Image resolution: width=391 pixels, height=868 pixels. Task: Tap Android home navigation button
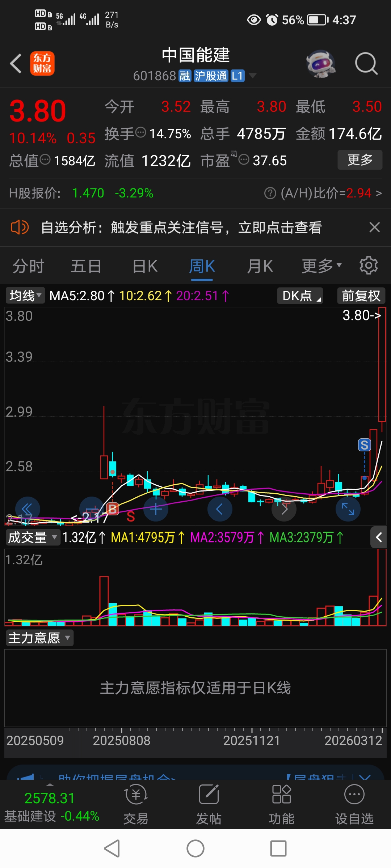(195, 848)
